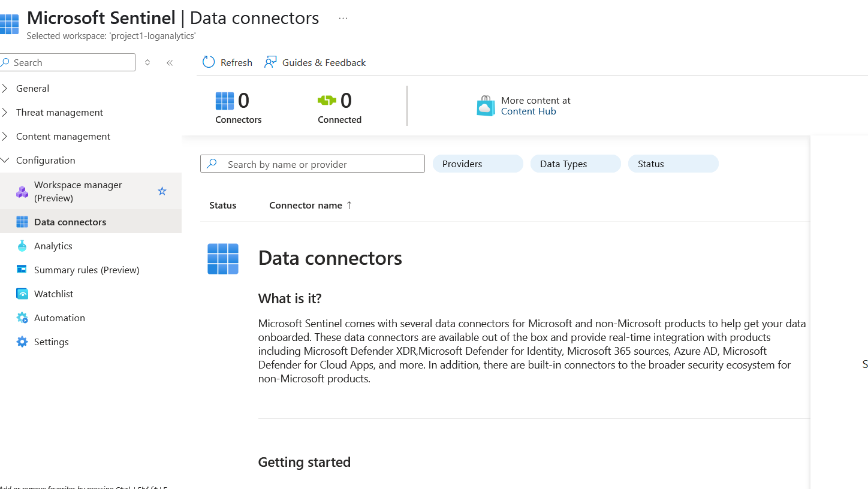Viewport: 868px width, 489px height.
Task: Click the connector search magnifier icon
Action: (212, 164)
